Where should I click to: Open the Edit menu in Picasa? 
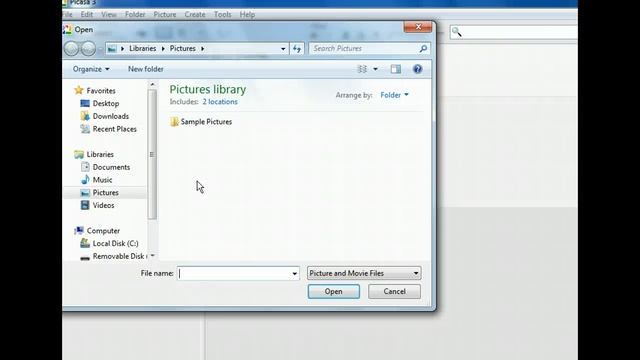coord(87,14)
